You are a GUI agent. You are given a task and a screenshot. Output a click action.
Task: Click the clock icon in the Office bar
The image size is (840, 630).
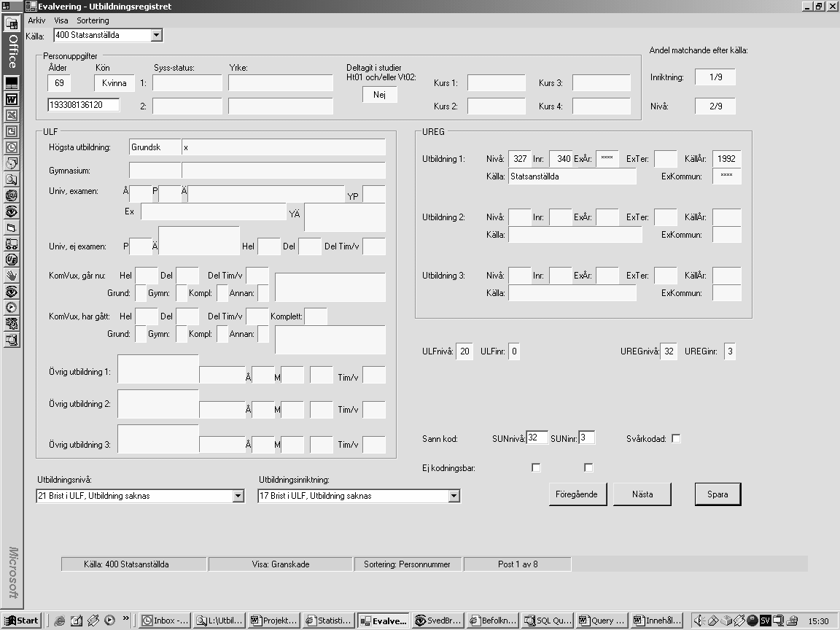pos(11,147)
